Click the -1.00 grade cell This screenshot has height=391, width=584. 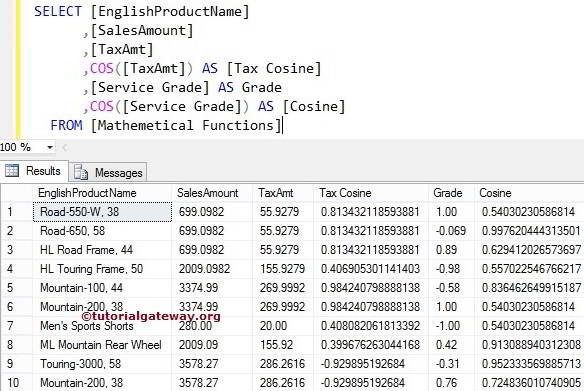tap(451, 326)
